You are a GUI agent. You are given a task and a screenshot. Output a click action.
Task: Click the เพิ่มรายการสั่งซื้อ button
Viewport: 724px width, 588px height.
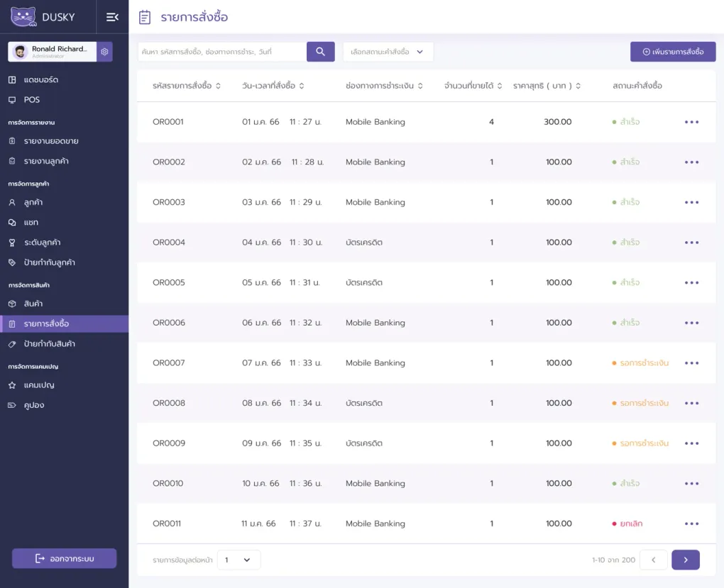tap(673, 52)
